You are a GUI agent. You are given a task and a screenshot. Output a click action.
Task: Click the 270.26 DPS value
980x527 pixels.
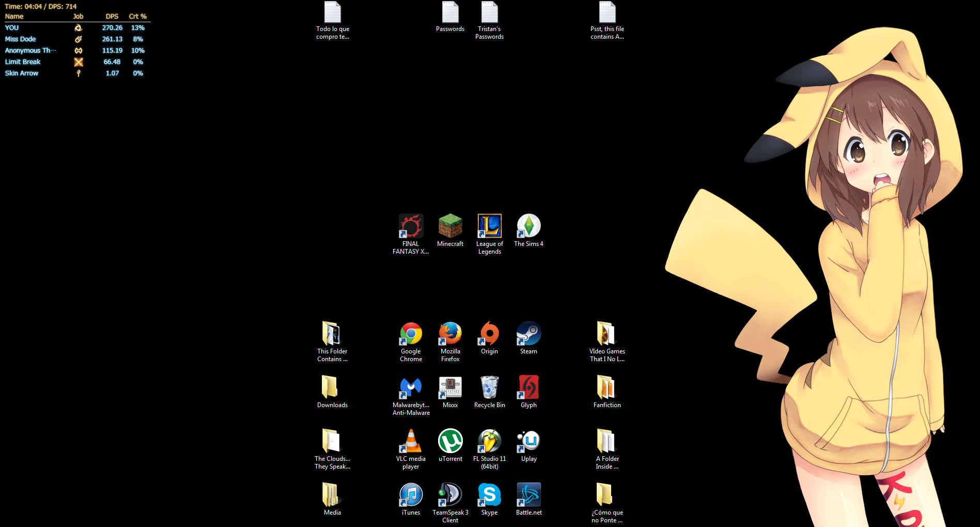point(112,28)
